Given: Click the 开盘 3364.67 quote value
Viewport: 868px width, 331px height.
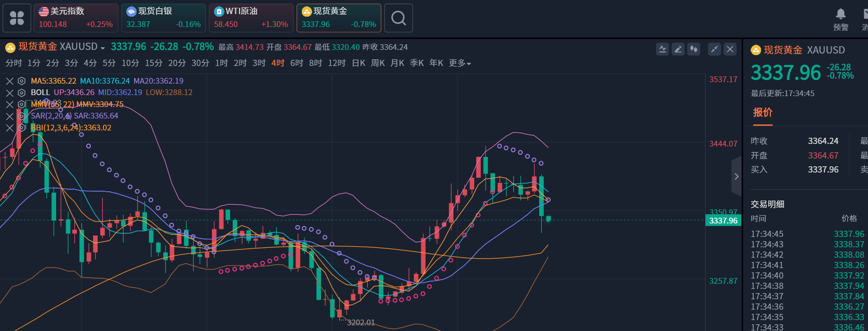Looking at the screenshot, I should pos(823,156).
